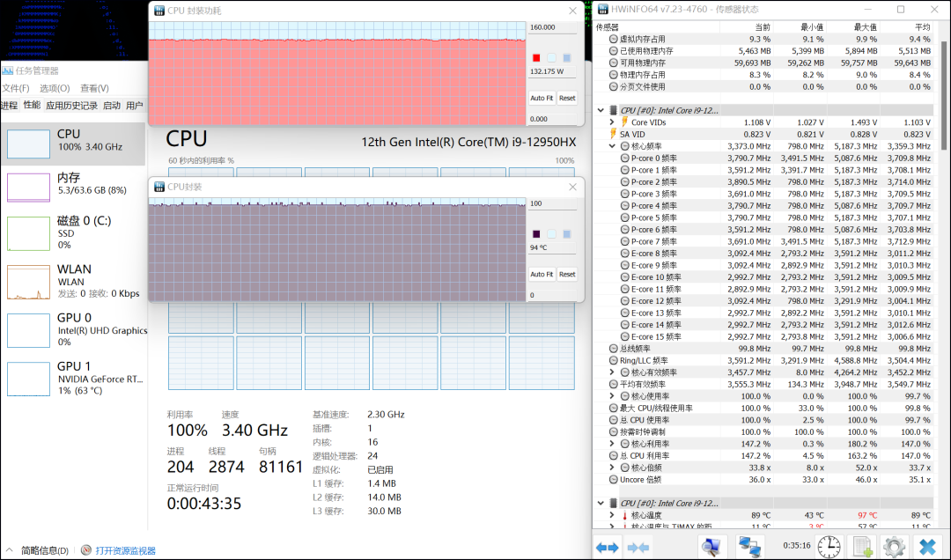
Task: Expand columns using the outward double-arrow icon
Action: [608, 546]
